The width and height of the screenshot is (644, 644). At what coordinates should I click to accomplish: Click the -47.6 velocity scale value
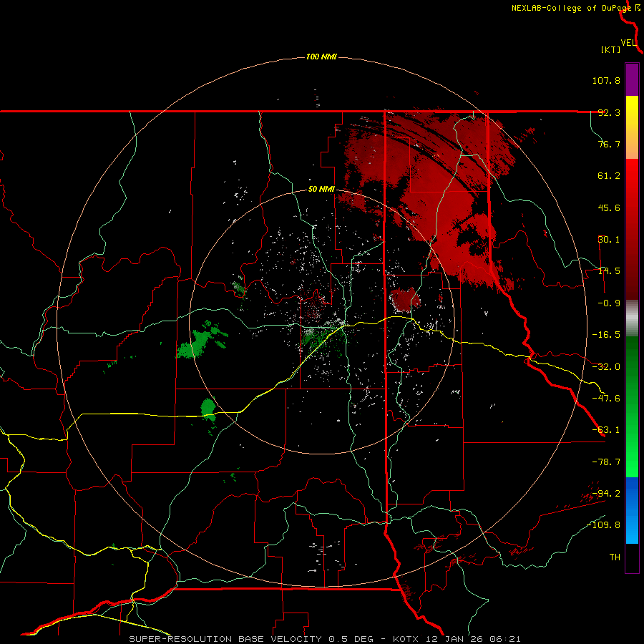(x=606, y=399)
